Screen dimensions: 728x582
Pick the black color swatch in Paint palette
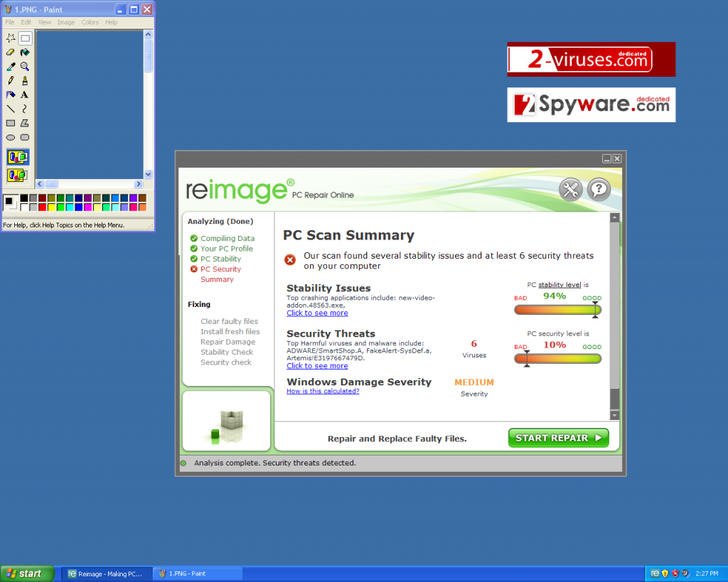[24, 198]
